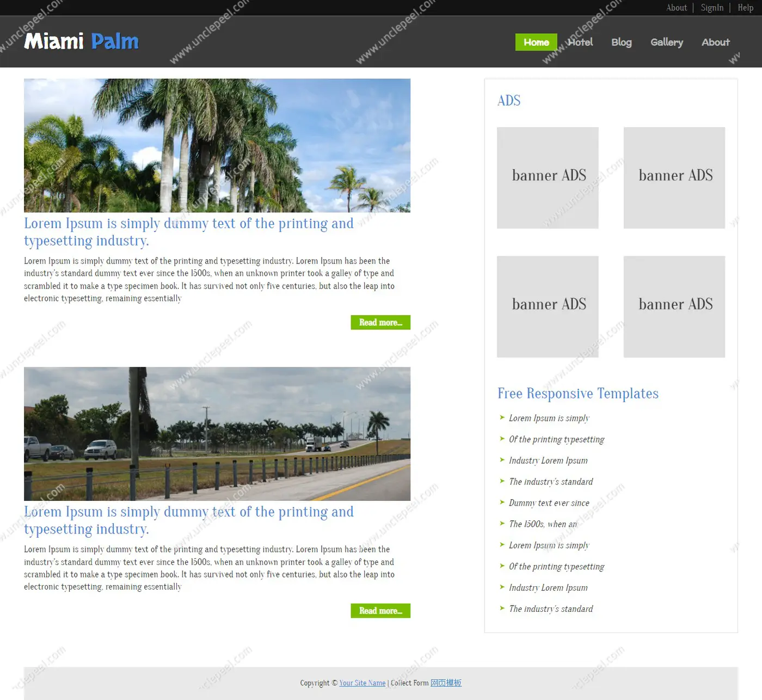Click the highway road article image
The height and width of the screenshot is (700, 762).
coord(217,434)
